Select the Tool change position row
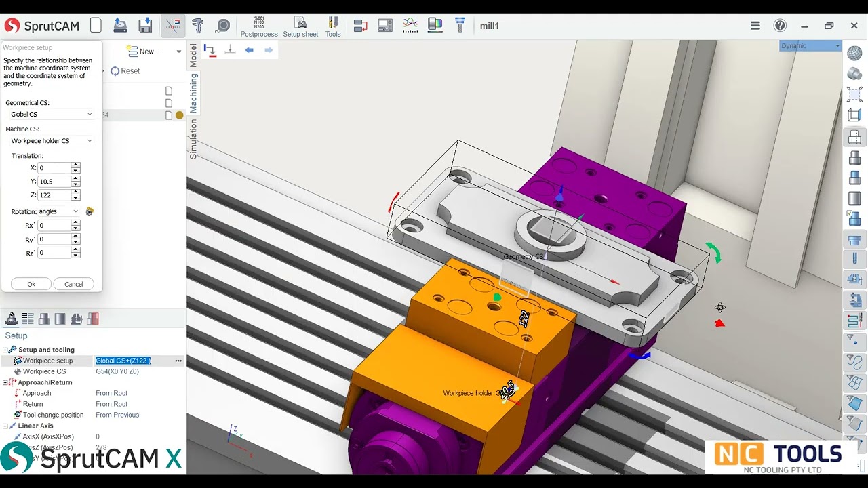Viewport: 868px width, 488px height. (x=93, y=415)
